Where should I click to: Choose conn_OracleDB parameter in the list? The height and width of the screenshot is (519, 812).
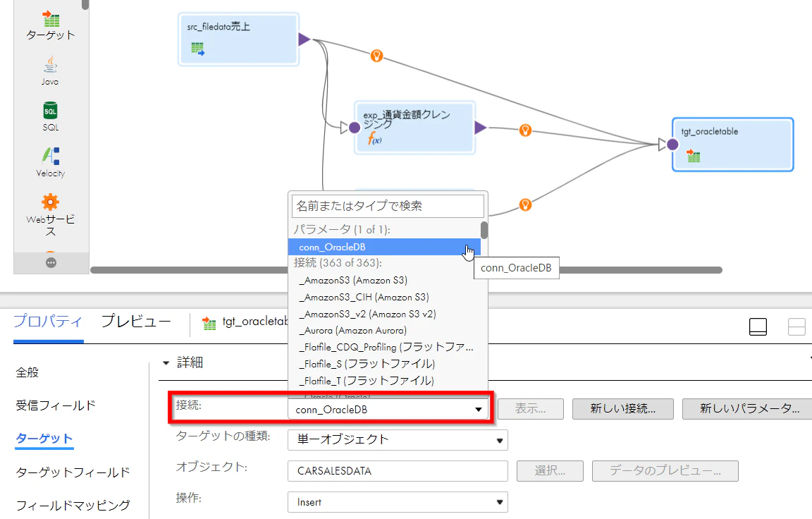(384, 247)
